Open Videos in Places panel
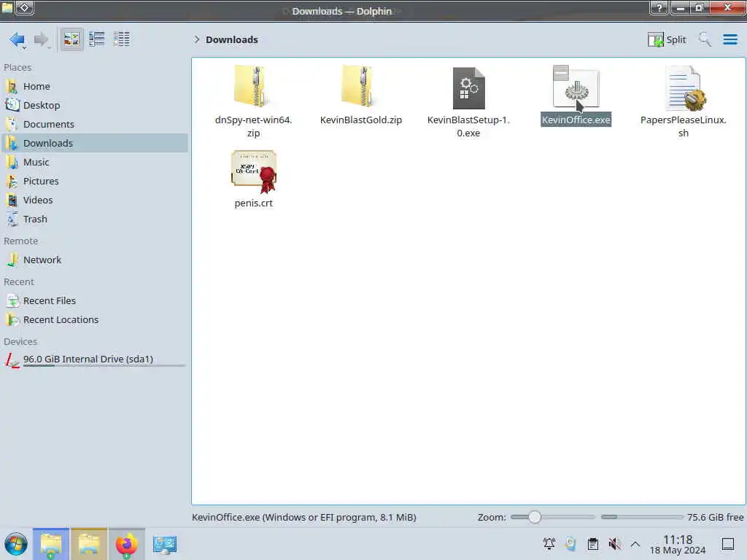The height and width of the screenshot is (560, 747). 94,201
